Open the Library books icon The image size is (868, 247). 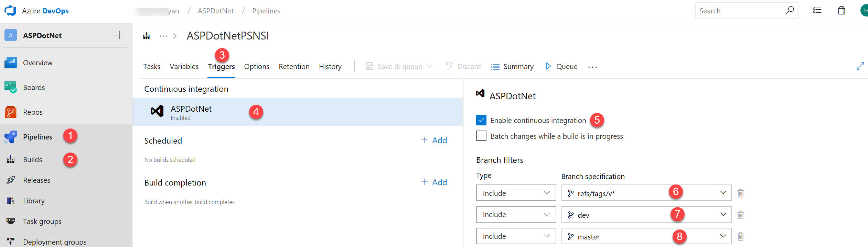point(11,201)
